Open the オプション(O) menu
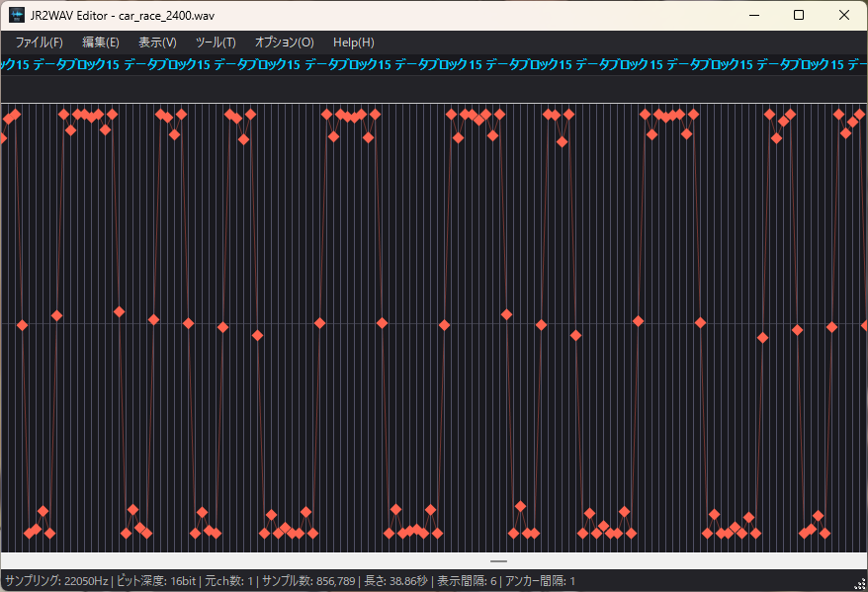This screenshot has width=868, height=592. (x=285, y=42)
